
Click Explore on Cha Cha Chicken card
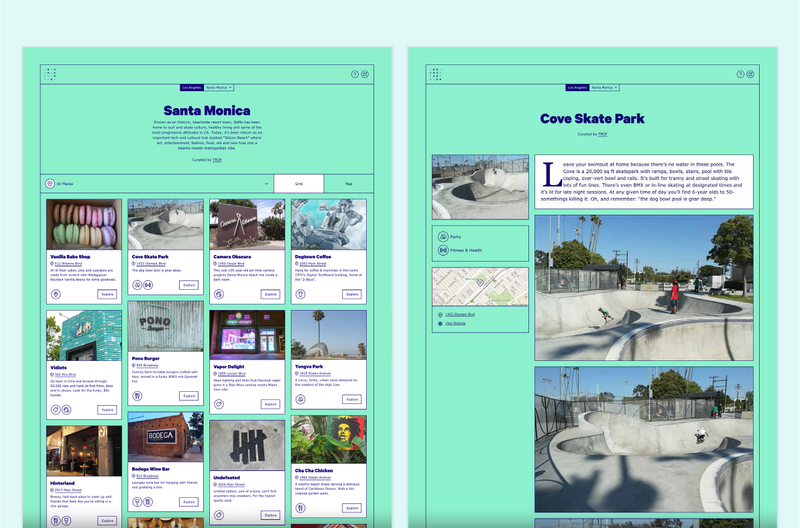[x=352, y=508]
